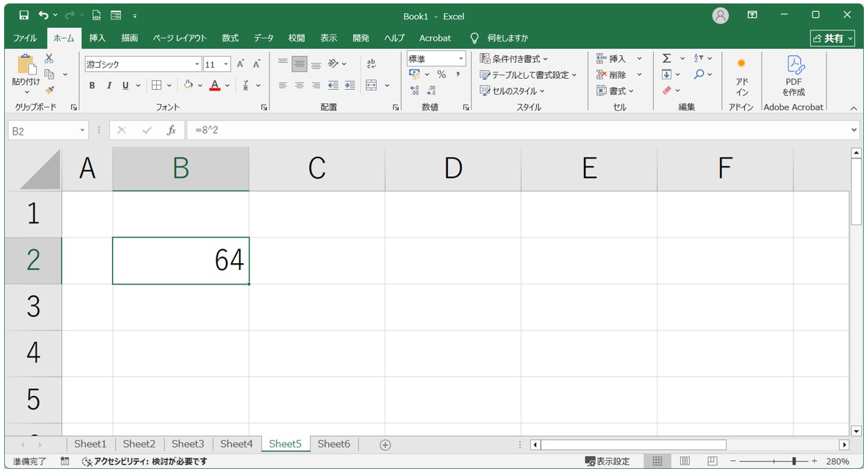The height and width of the screenshot is (473, 868).
Task: Switch to the Sheet3 worksheet tab
Action: point(187,444)
